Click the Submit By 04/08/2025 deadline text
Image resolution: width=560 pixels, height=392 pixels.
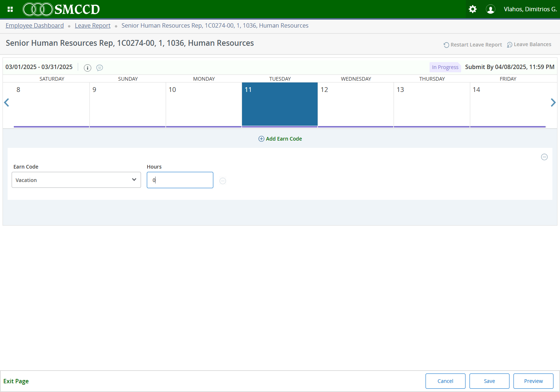[x=510, y=67]
